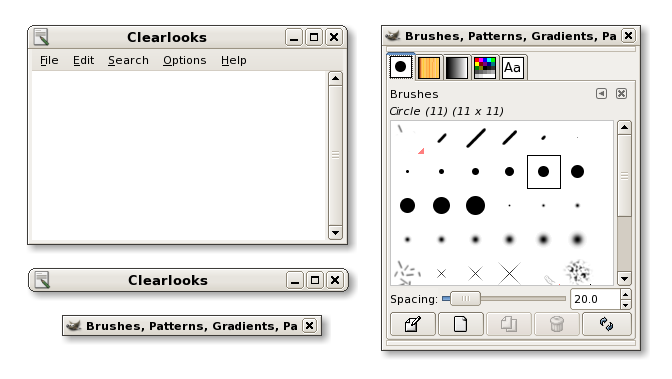Open the Options menu in the Clearlooks window
Screen dimensions: 672x379
click(184, 60)
